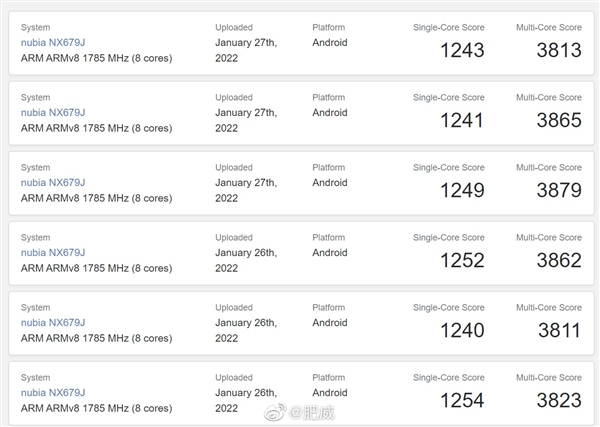Image resolution: width=600 pixels, height=427 pixels.
Task: Open nubia NX679J link scoring 1243
Action: click(x=53, y=42)
